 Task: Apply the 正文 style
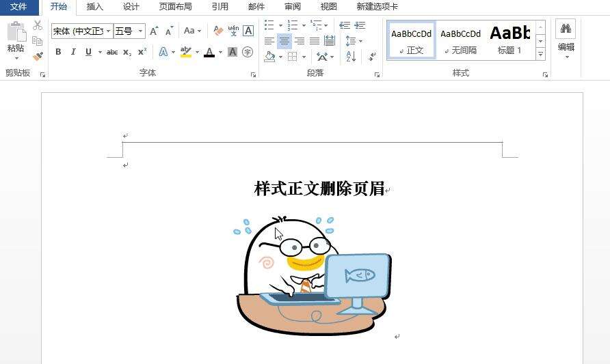coord(412,40)
